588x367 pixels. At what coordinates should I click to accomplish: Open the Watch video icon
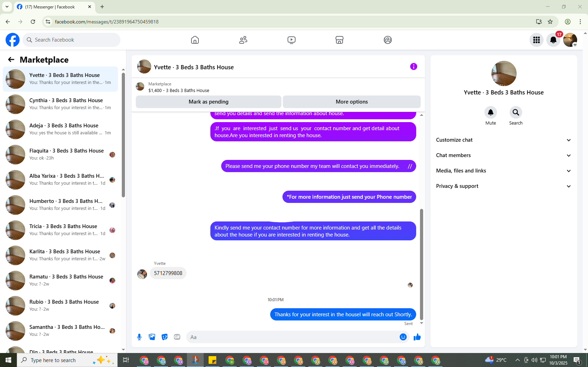click(x=292, y=40)
